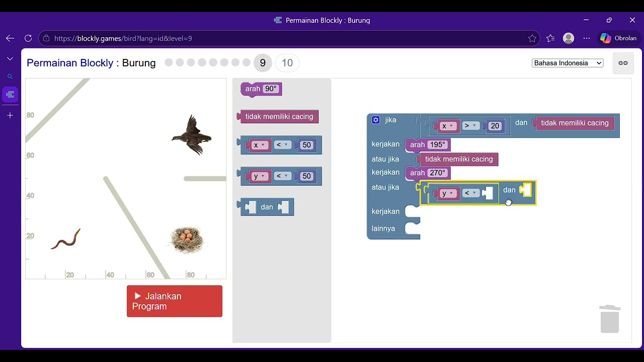This screenshot has width=644, height=362.
Task: Expand the sidebar chevron at top
Action: coord(10,59)
